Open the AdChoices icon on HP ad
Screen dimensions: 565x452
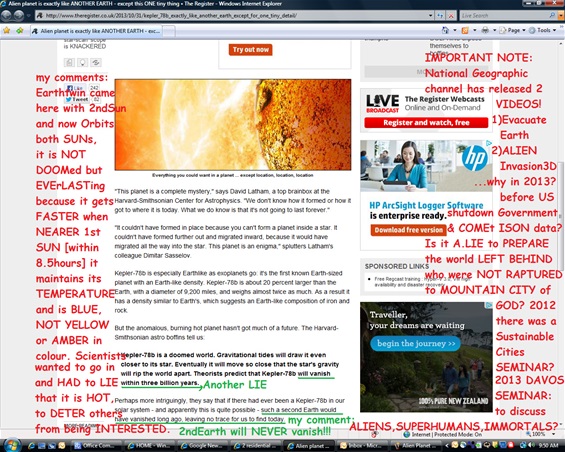tap(489, 143)
